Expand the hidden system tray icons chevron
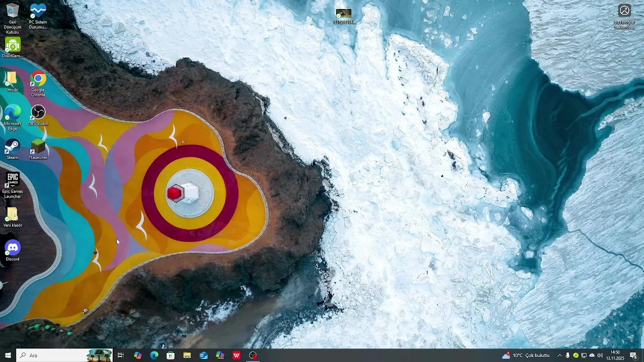 [x=559, y=355]
